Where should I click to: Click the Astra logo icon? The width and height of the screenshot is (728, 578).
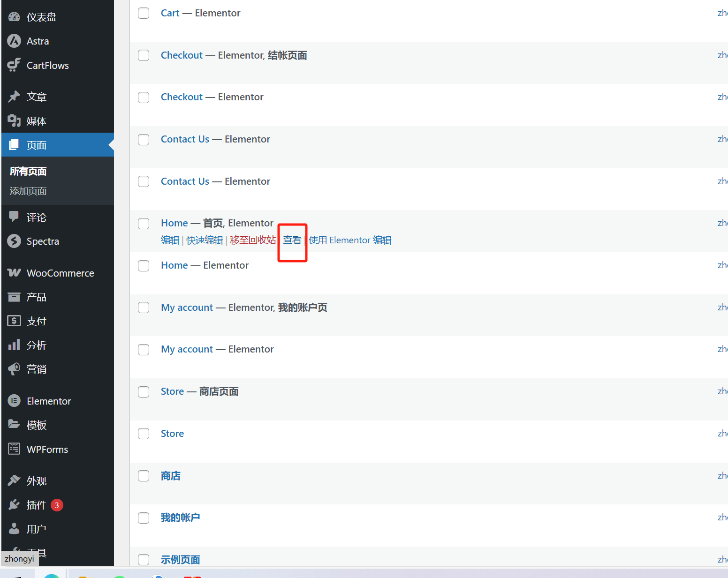14,41
